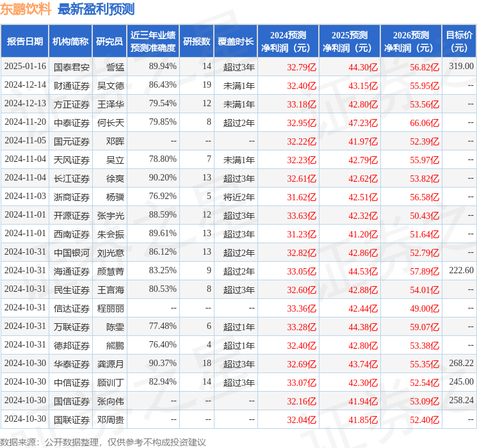Select the 万联证券 cell
This screenshot has height=448, width=477.
pos(72,327)
